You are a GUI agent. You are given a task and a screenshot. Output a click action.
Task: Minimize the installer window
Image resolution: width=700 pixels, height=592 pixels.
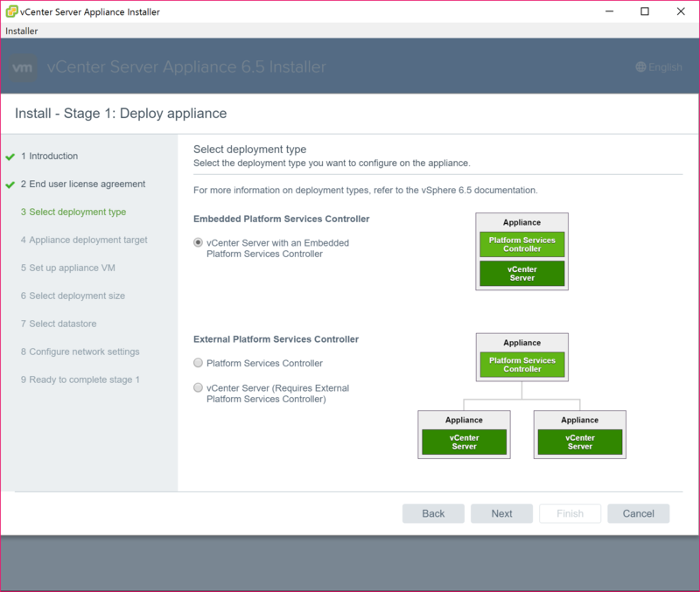click(x=609, y=11)
